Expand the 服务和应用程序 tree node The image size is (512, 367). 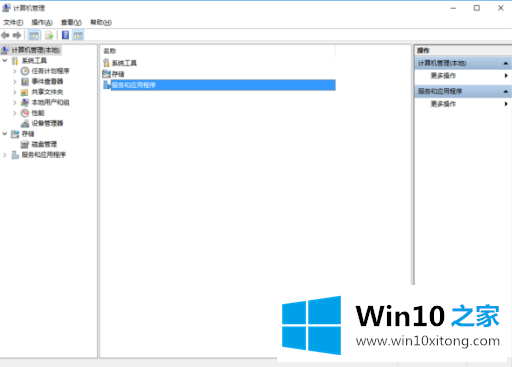5,155
